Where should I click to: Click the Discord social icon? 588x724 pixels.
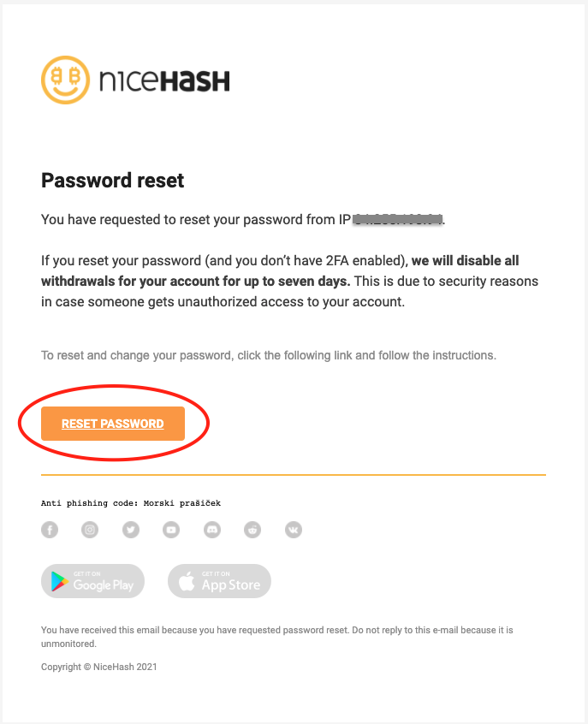click(x=211, y=530)
